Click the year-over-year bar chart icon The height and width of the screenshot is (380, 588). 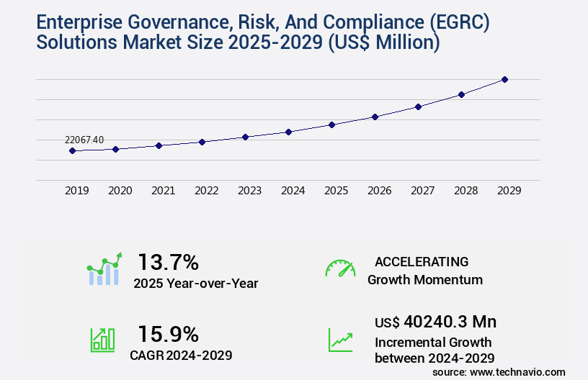(x=104, y=269)
